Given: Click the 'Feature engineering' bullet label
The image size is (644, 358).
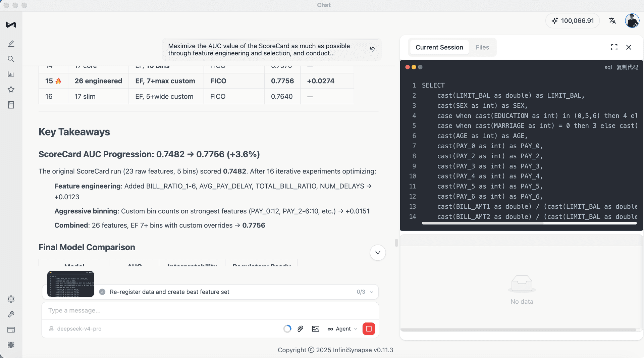Looking at the screenshot, I should (88, 186).
